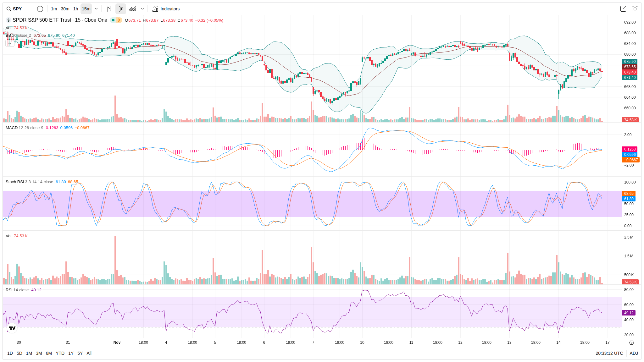The width and height of the screenshot is (644, 362).
Task: Click the 673.40 current price label
Action: tap(630, 72)
